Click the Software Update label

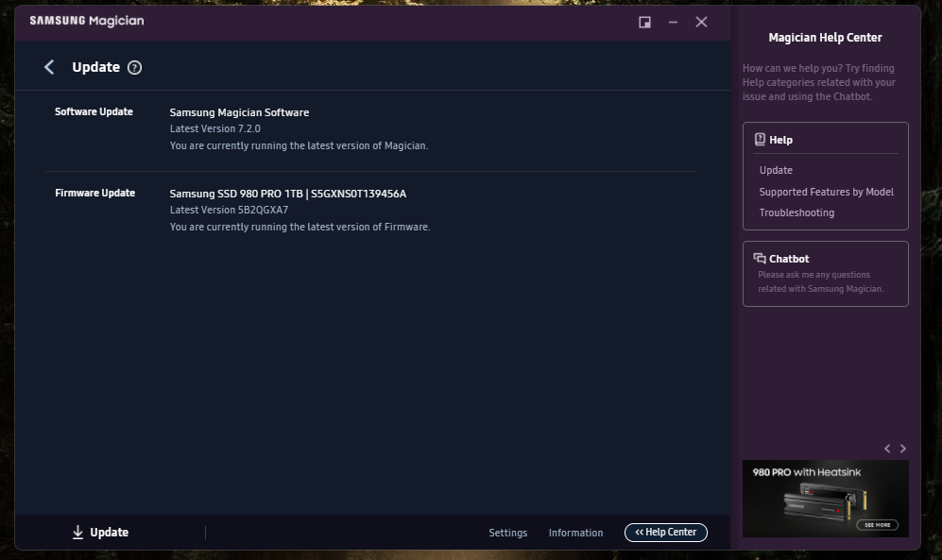(94, 111)
